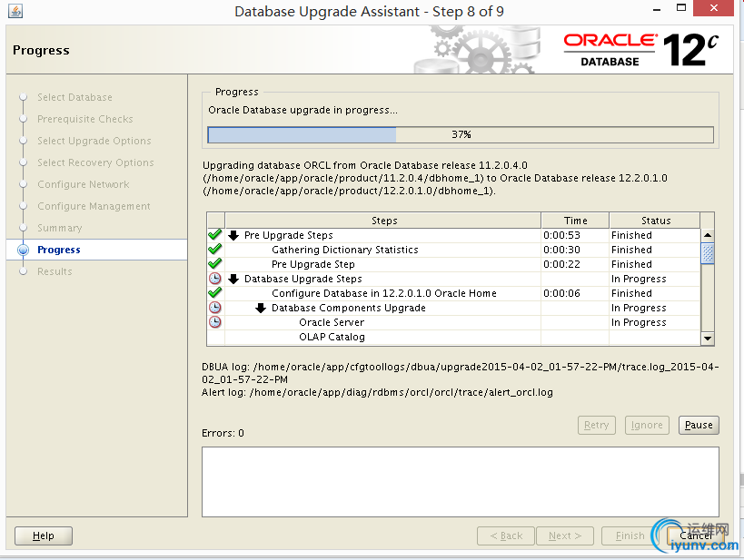
Task: Click the steps table scroll down arrow
Action: click(708, 338)
